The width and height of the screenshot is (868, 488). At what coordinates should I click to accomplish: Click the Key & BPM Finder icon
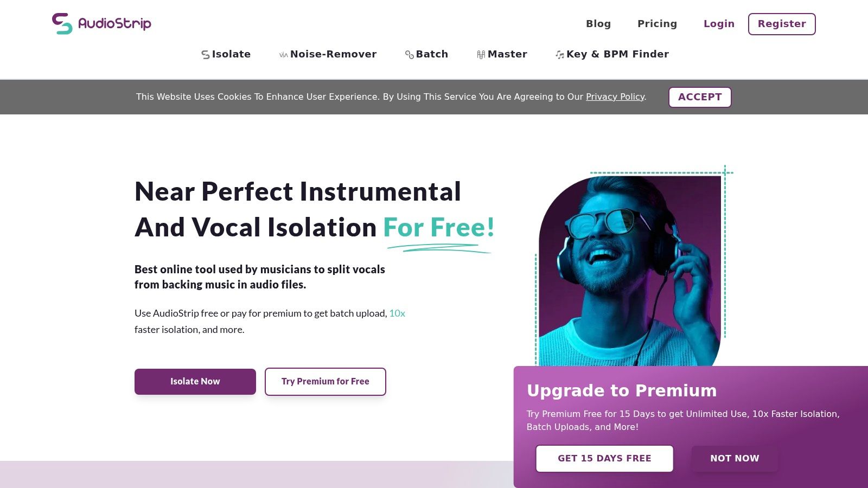click(560, 55)
